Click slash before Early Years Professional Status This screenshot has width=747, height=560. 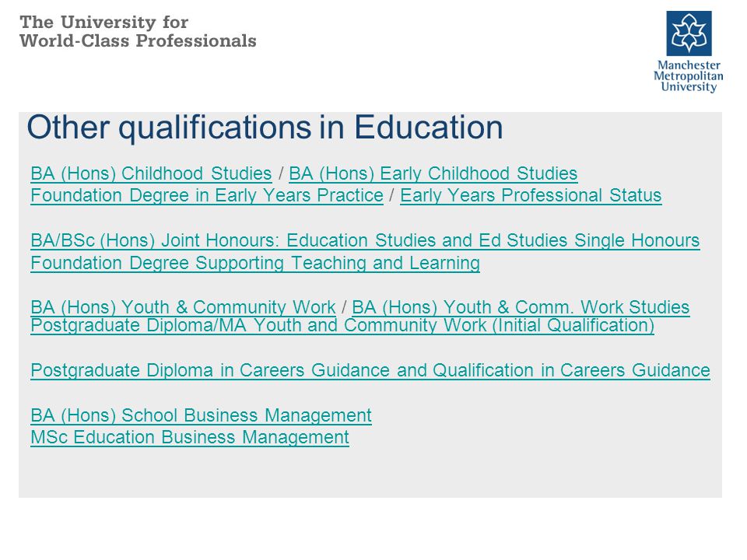[391, 195]
